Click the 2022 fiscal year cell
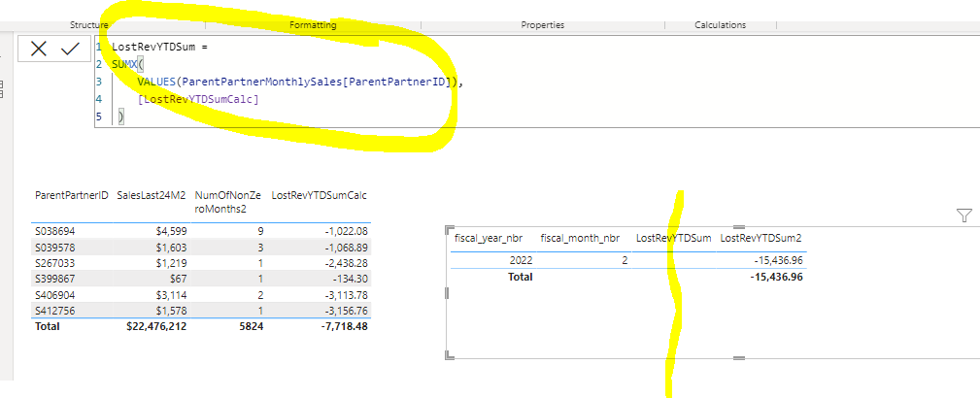980x398 pixels. (x=521, y=260)
